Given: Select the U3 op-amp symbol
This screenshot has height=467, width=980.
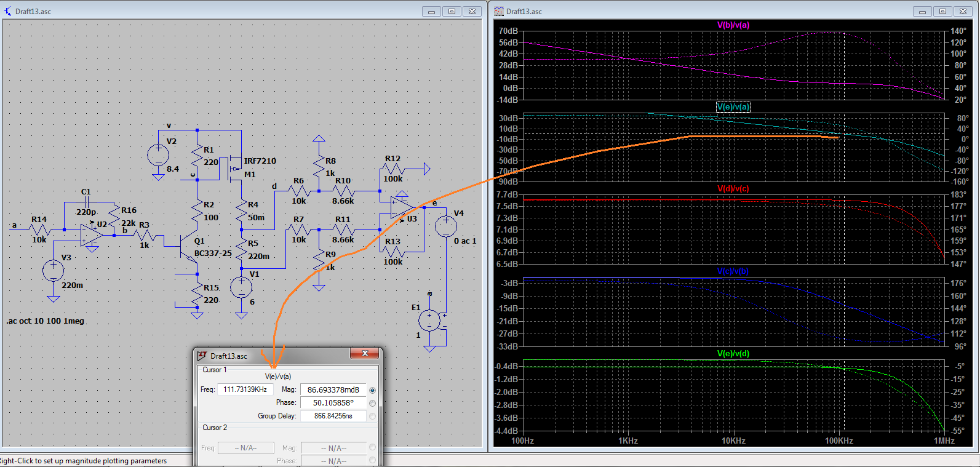Looking at the screenshot, I should pos(402,207).
